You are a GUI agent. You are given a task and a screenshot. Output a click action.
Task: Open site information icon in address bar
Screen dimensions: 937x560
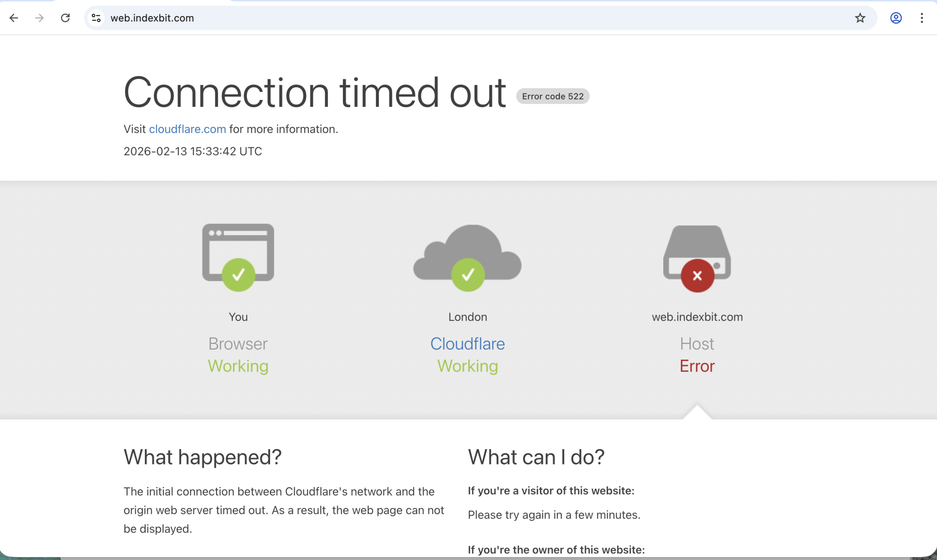point(96,18)
